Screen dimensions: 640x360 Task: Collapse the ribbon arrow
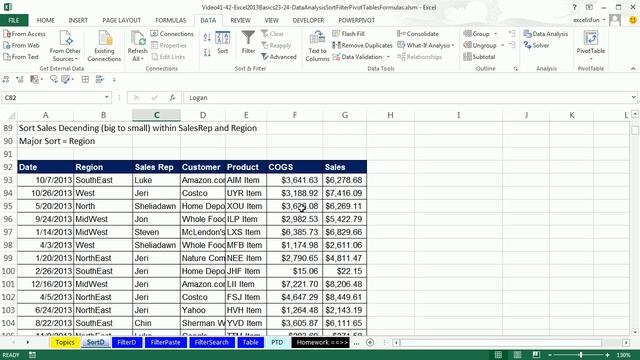(x=633, y=69)
